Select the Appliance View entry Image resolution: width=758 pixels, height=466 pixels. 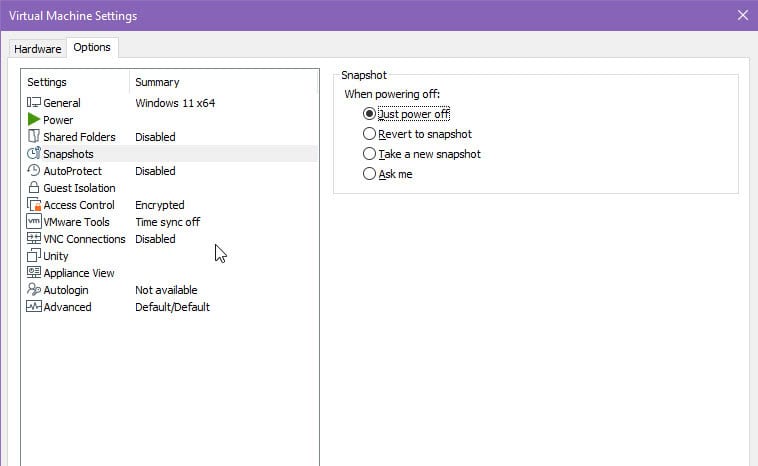[x=78, y=273]
